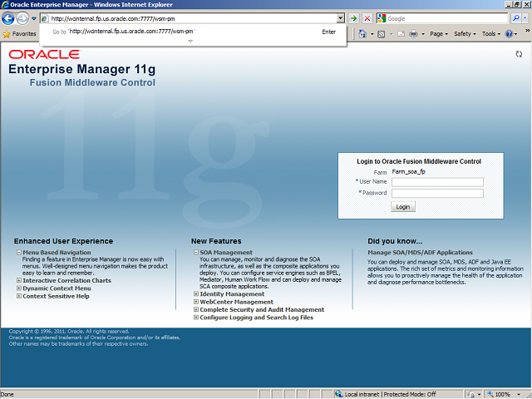Click the search magnifier icon
The height and width of the screenshot is (399, 532).
click(515, 18)
